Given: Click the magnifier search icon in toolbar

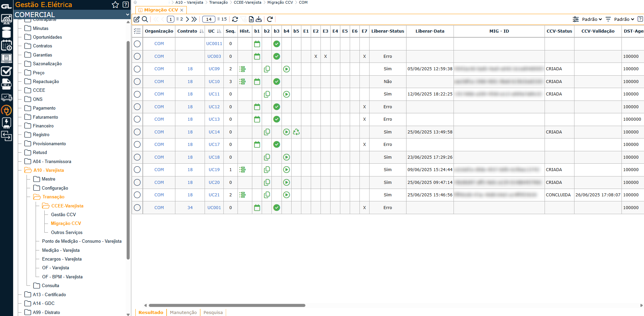Looking at the screenshot, I should 145,19.
